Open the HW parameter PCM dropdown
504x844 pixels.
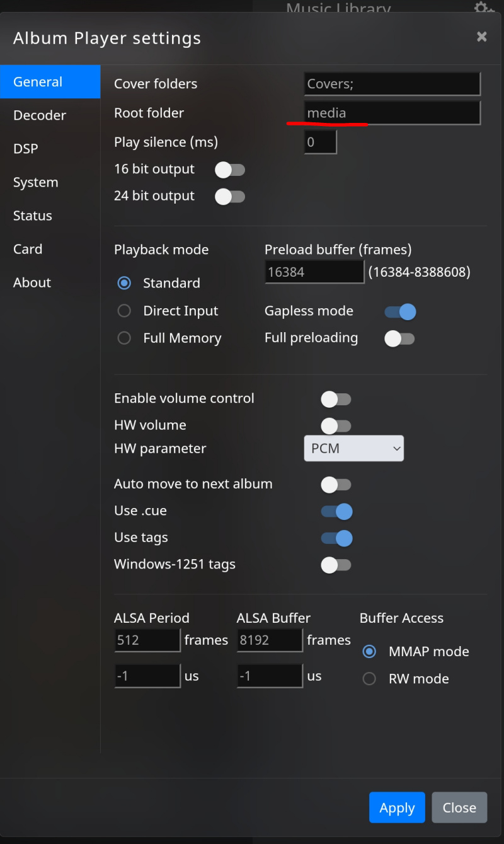click(354, 448)
